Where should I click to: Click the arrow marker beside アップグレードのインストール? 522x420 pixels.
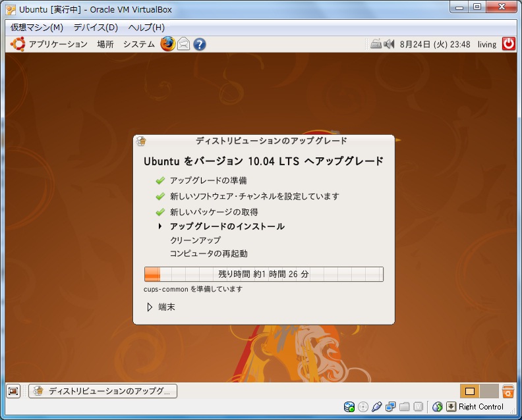[160, 226]
